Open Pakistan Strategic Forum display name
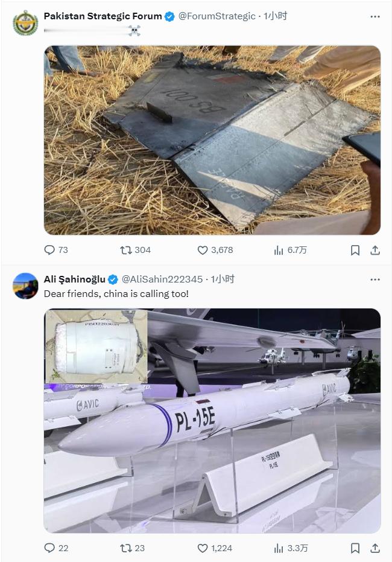The width and height of the screenshot is (392, 562). point(103,16)
